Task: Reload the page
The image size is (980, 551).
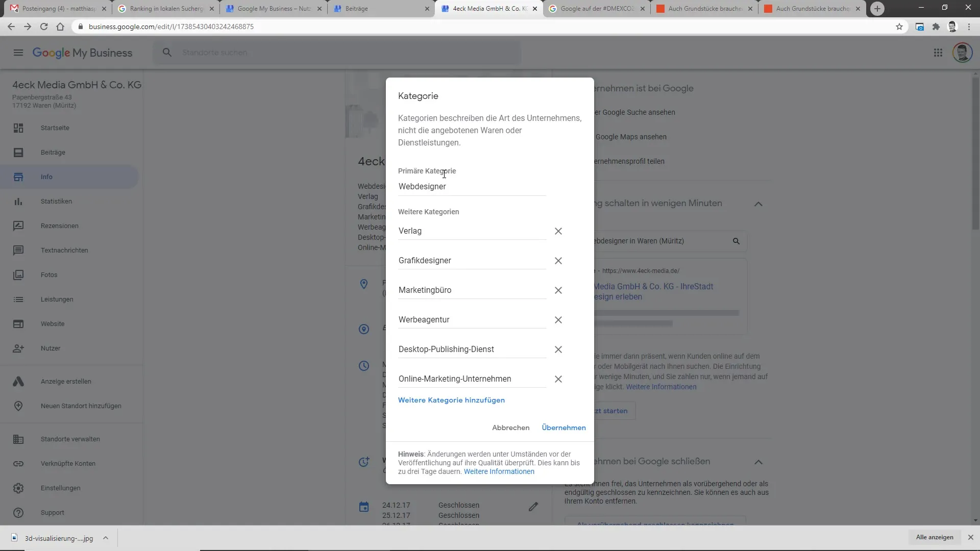Action: point(44,27)
